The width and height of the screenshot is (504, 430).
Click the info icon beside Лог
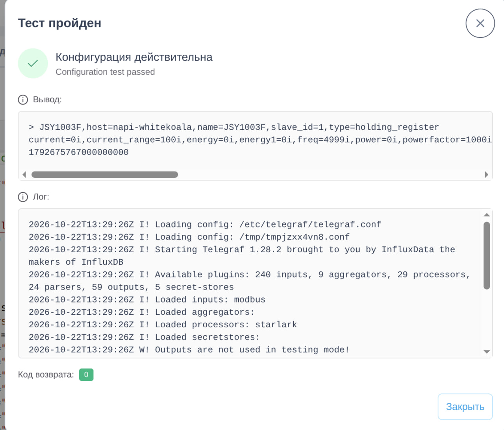(23, 197)
